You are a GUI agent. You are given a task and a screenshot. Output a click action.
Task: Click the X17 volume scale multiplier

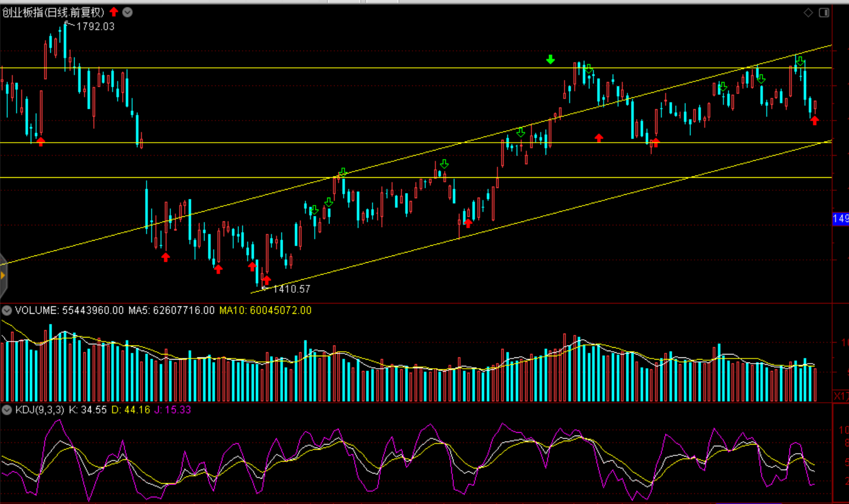[841, 396]
